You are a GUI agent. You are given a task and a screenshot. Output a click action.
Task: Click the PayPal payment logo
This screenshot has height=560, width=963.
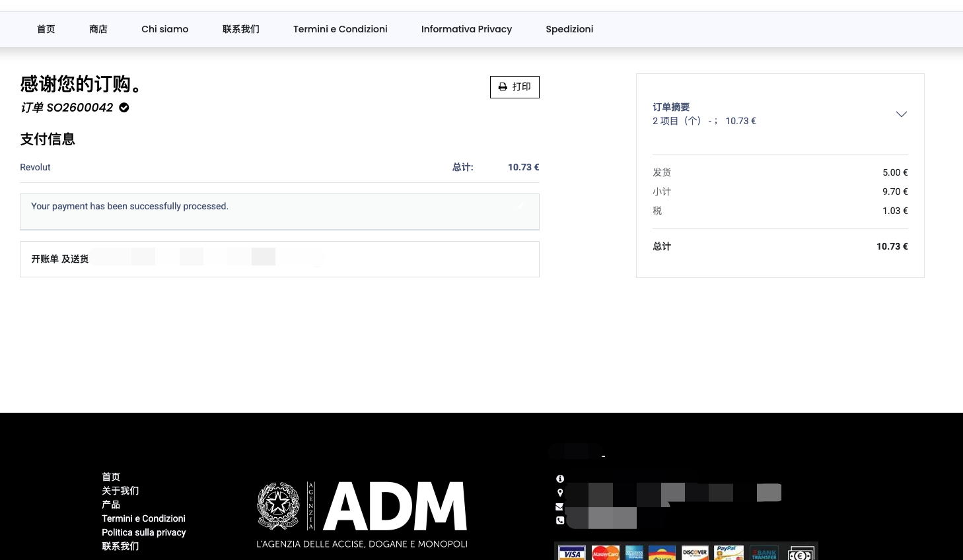click(729, 553)
